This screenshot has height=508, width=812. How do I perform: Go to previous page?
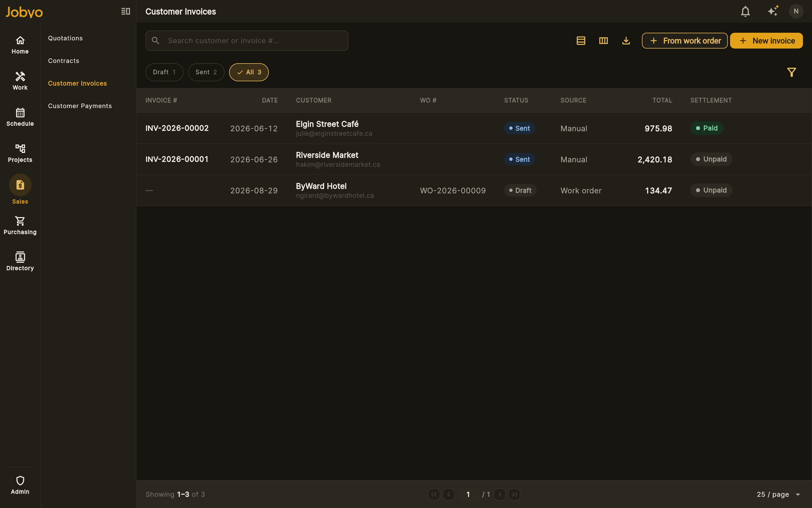449,494
